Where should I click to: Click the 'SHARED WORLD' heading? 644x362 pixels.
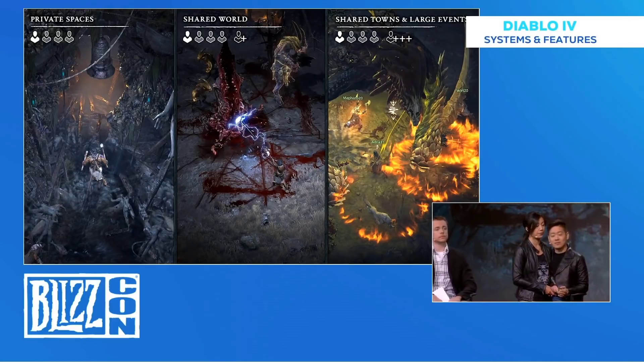215,19
